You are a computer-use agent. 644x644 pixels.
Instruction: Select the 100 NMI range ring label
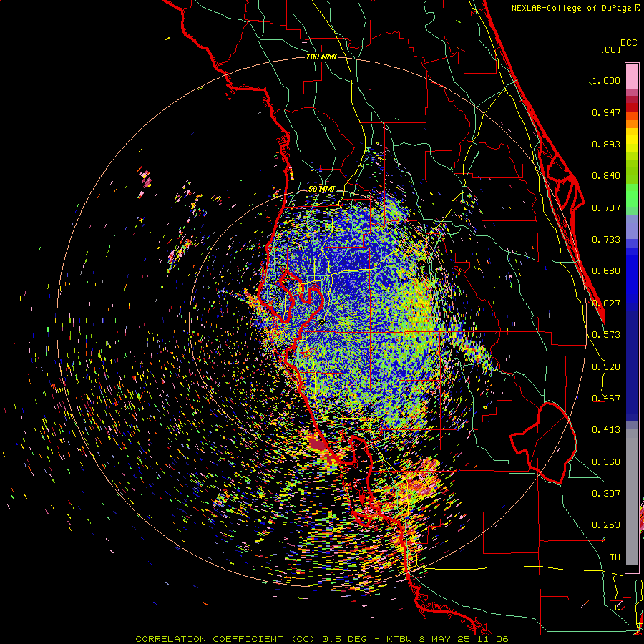(321, 57)
